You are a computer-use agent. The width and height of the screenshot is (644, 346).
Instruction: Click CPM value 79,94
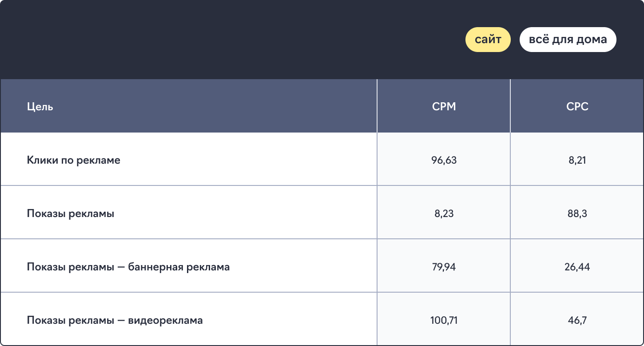point(444,267)
